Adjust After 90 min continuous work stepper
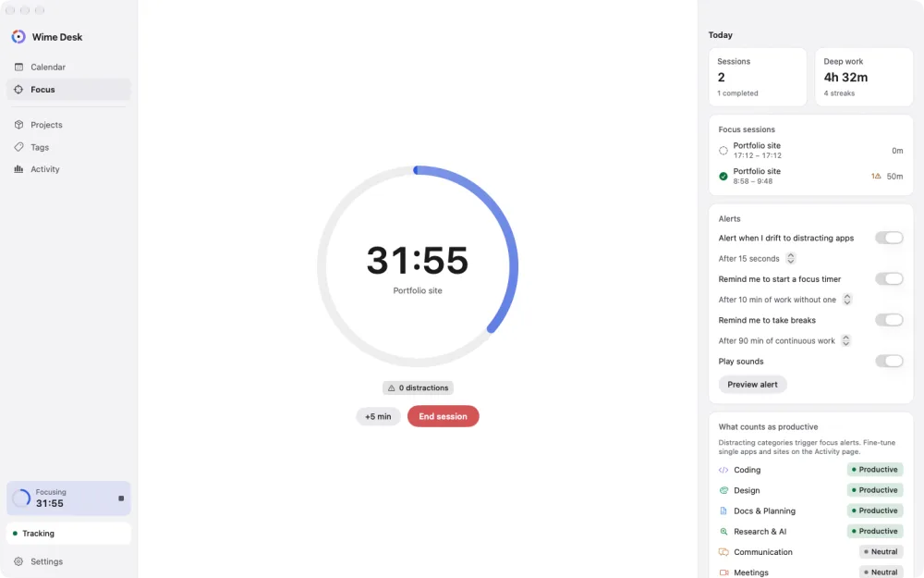 pos(845,341)
